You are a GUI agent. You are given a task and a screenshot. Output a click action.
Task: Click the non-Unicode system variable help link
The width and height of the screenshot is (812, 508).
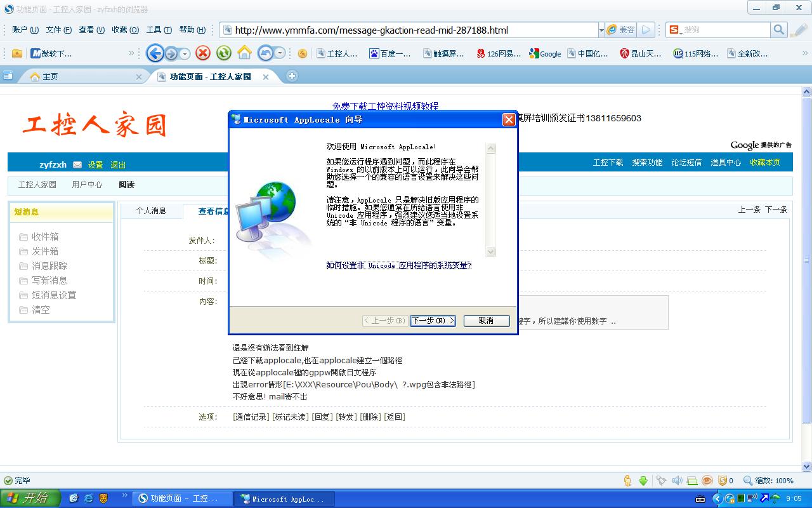tap(398, 265)
